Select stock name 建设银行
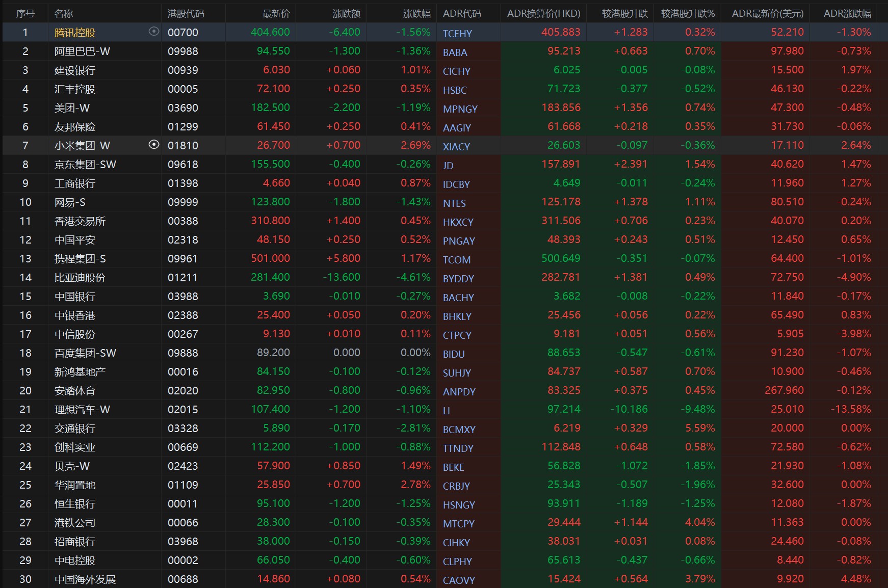 coord(75,70)
